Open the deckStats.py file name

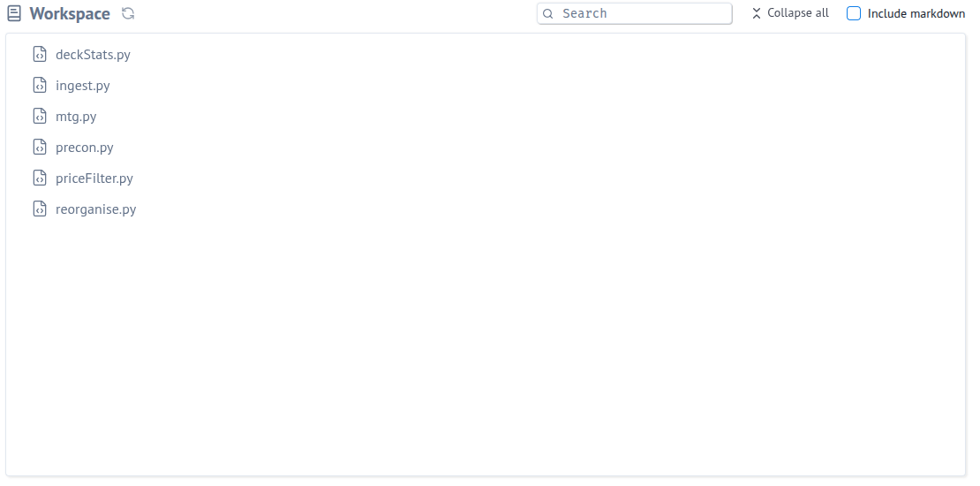point(93,55)
